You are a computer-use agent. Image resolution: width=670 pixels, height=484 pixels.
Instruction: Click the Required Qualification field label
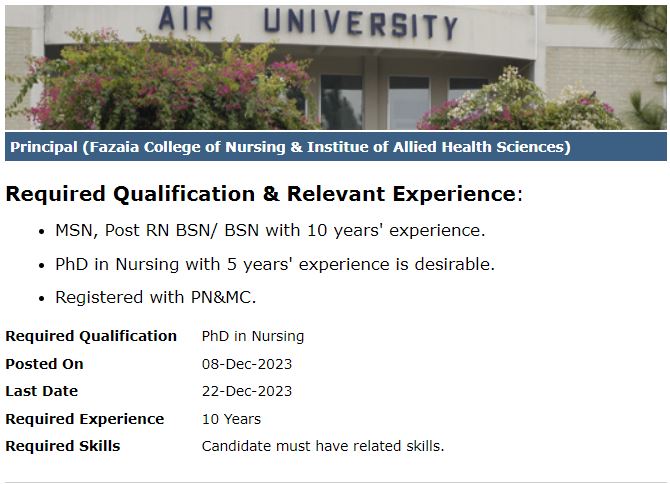pyautogui.click(x=91, y=336)
